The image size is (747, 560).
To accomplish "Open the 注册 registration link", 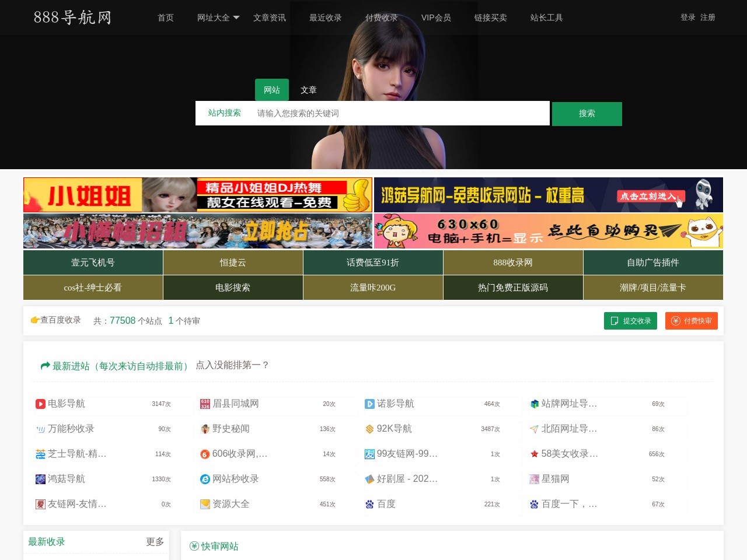I will tap(707, 17).
